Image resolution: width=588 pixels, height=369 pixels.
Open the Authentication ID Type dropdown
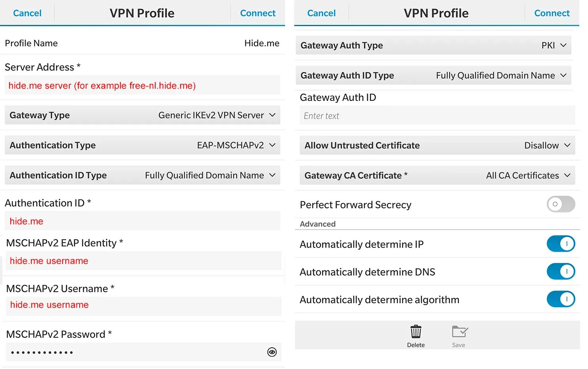pyautogui.click(x=143, y=175)
